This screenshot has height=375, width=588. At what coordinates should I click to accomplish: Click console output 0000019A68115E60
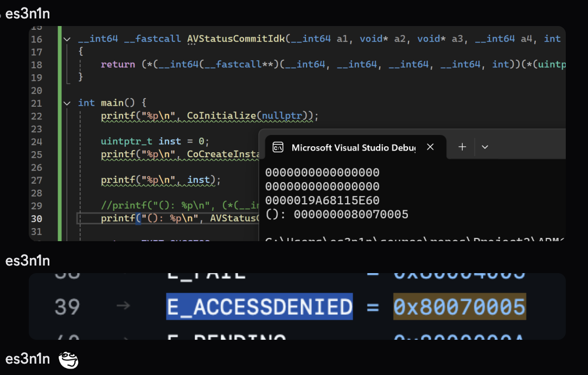coord(322,201)
